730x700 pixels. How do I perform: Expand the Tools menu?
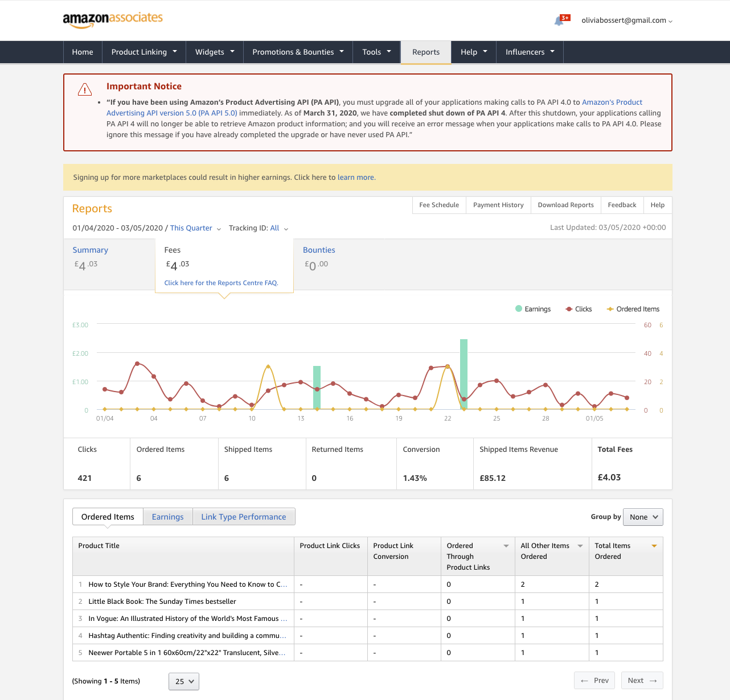[x=376, y=52]
